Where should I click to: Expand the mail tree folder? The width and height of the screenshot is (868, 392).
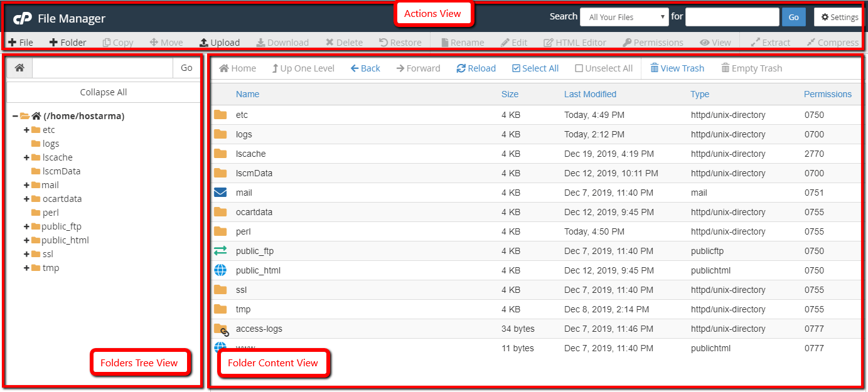pos(26,185)
